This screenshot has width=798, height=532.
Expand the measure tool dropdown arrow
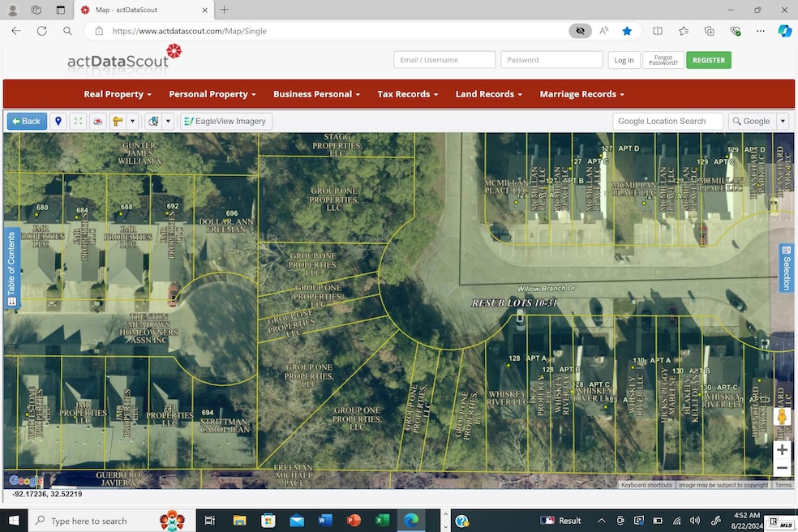click(132, 121)
